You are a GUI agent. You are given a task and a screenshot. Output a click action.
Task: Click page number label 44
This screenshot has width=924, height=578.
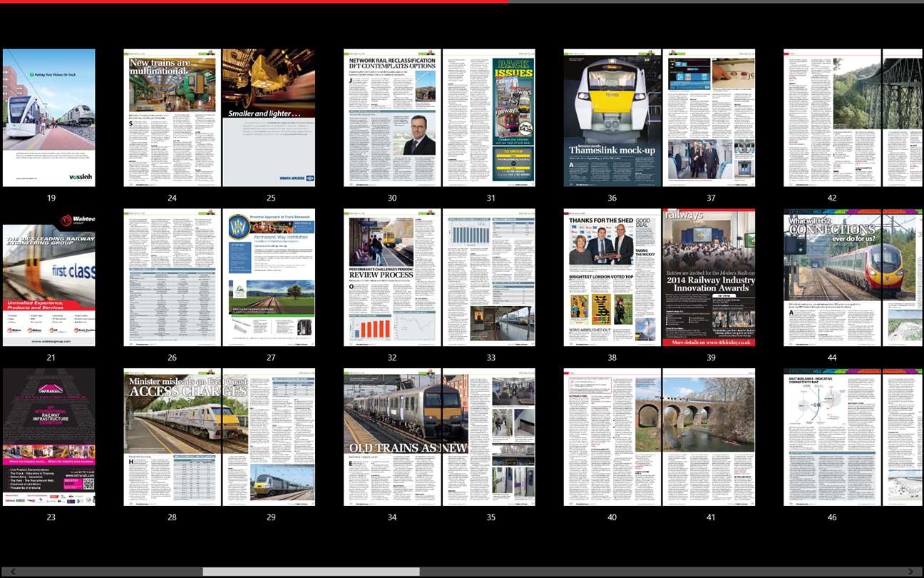pos(832,358)
